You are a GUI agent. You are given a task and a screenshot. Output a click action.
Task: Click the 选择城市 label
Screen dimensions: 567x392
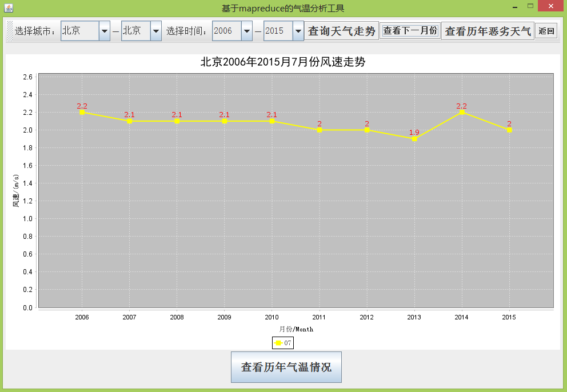point(35,31)
